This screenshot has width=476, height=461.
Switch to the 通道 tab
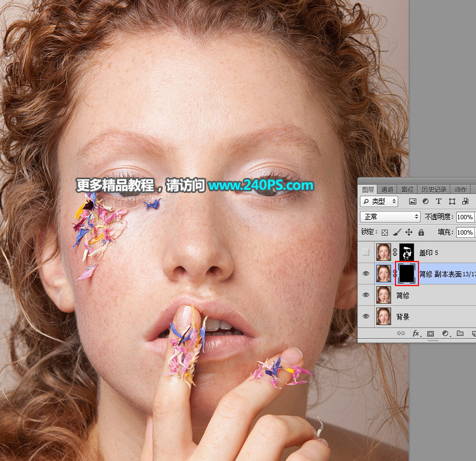click(387, 190)
